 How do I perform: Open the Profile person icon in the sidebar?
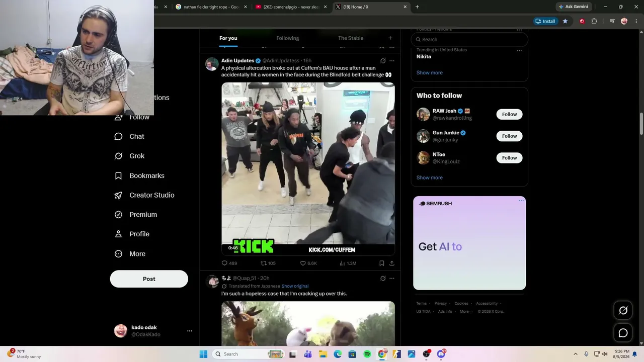[x=118, y=234]
